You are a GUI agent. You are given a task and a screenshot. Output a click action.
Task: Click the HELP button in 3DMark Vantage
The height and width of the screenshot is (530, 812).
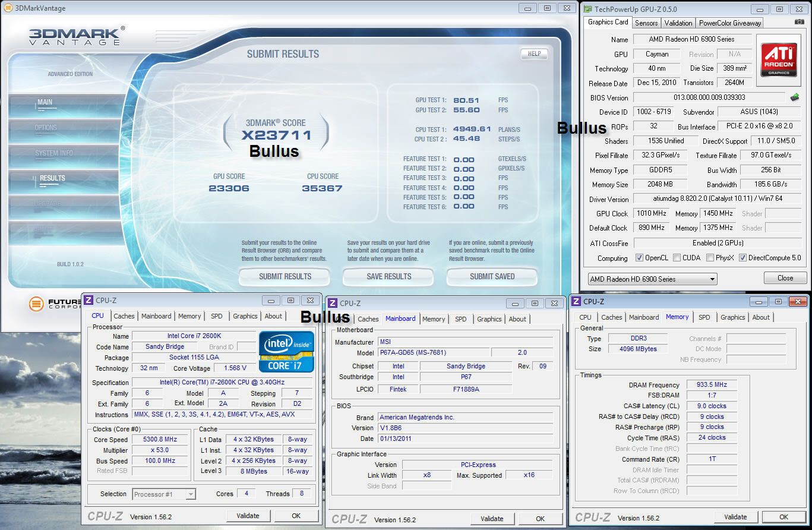(x=534, y=53)
